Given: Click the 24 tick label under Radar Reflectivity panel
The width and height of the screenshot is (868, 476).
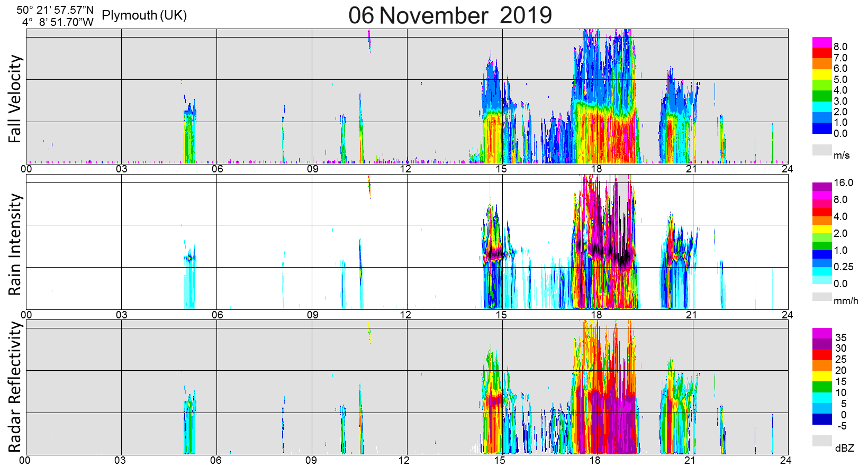Looking at the screenshot, I should point(785,460).
